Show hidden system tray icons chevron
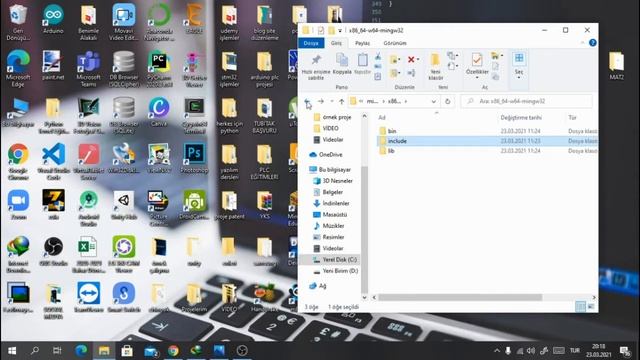Screen dimensions: 640x360 (497, 351)
